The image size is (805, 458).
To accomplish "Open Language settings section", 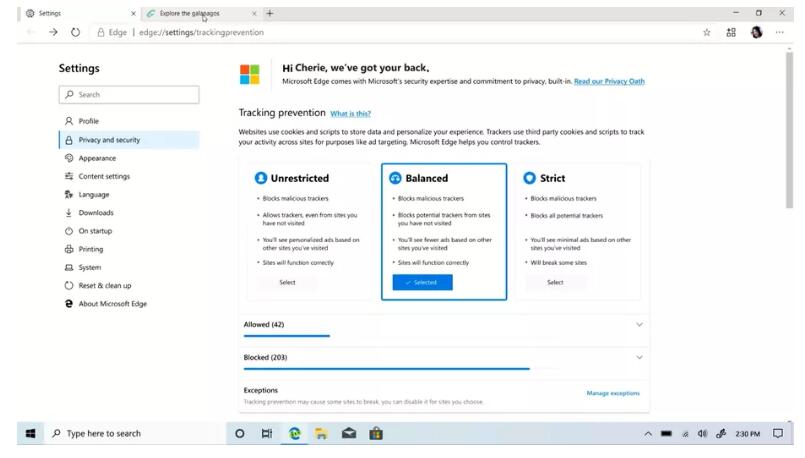I will [x=129, y=195].
